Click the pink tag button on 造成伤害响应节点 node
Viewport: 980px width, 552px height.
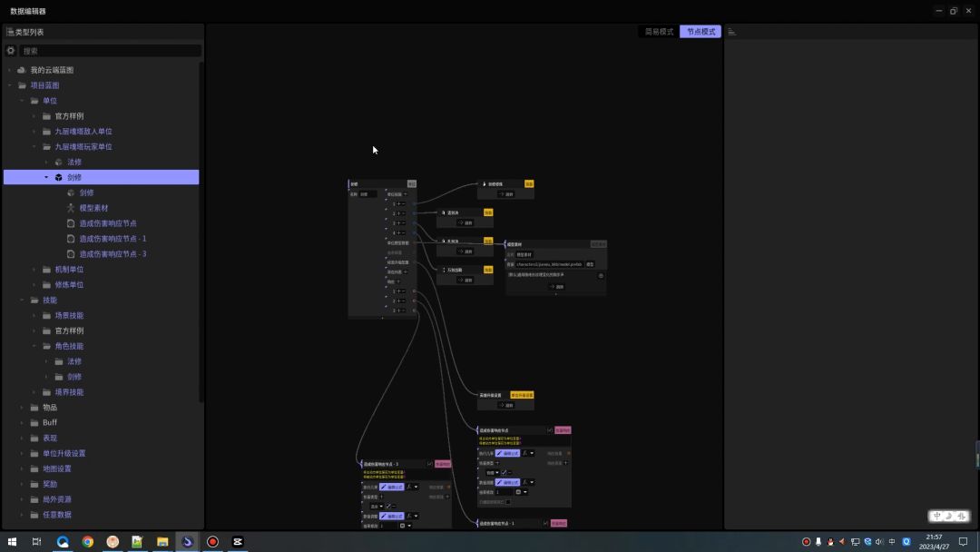pos(563,430)
